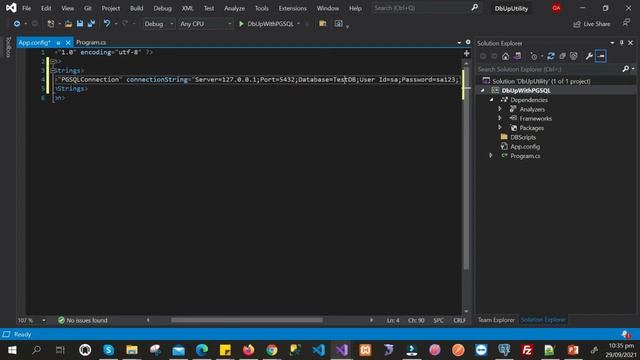Viewport: 640px width, 360px height.
Task: Click the horizontal scrollbar thumb in the editor
Action: point(247,320)
